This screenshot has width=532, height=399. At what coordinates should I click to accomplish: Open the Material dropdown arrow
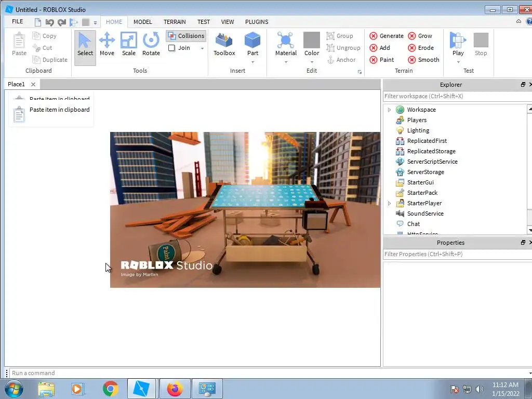pyautogui.click(x=286, y=62)
